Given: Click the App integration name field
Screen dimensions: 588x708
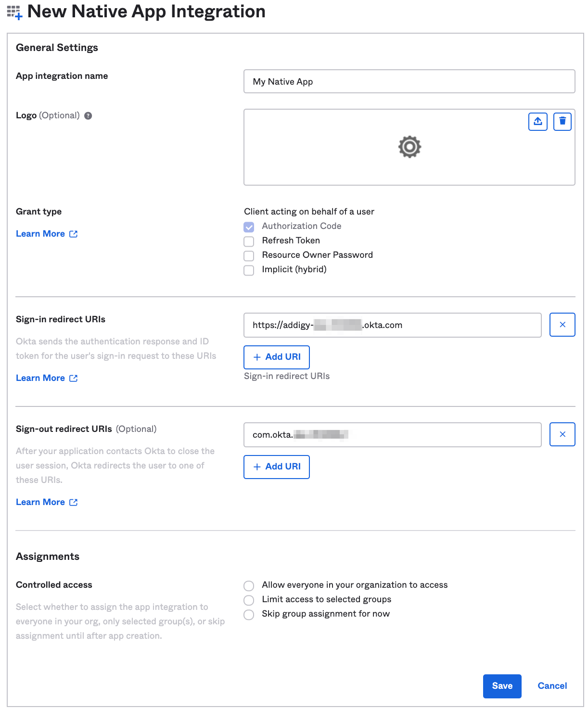Looking at the screenshot, I should tap(409, 81).
